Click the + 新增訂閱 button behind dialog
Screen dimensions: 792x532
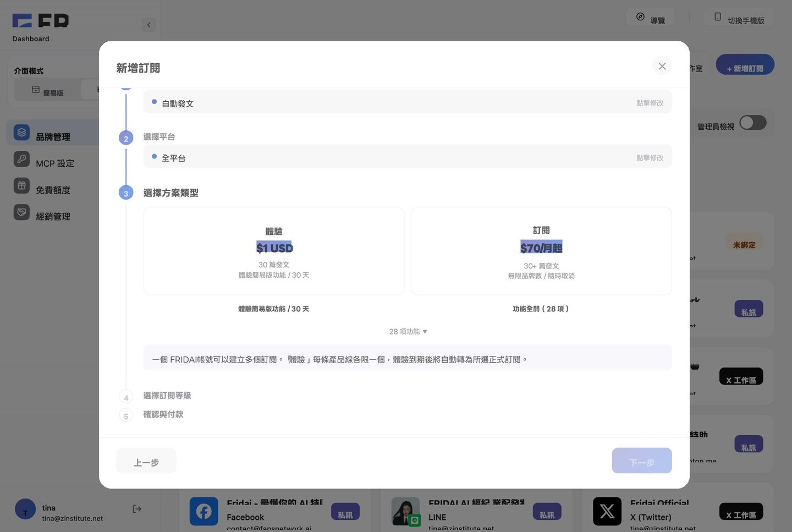coord(745,65)
